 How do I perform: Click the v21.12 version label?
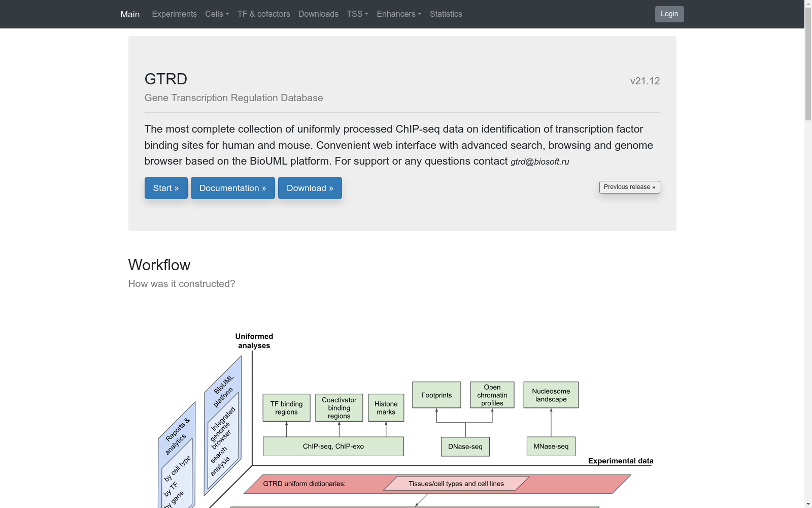[x=645, y=81]
